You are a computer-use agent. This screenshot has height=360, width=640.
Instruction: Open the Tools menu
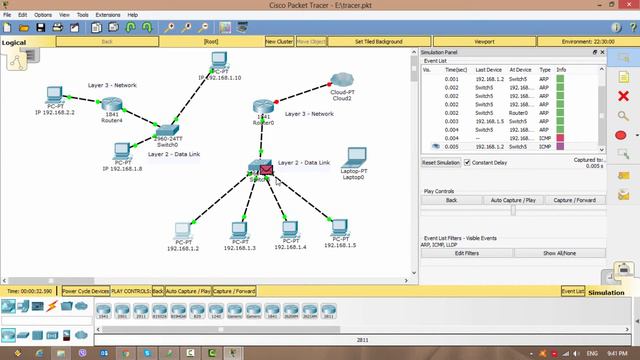(x=82, y=15)
